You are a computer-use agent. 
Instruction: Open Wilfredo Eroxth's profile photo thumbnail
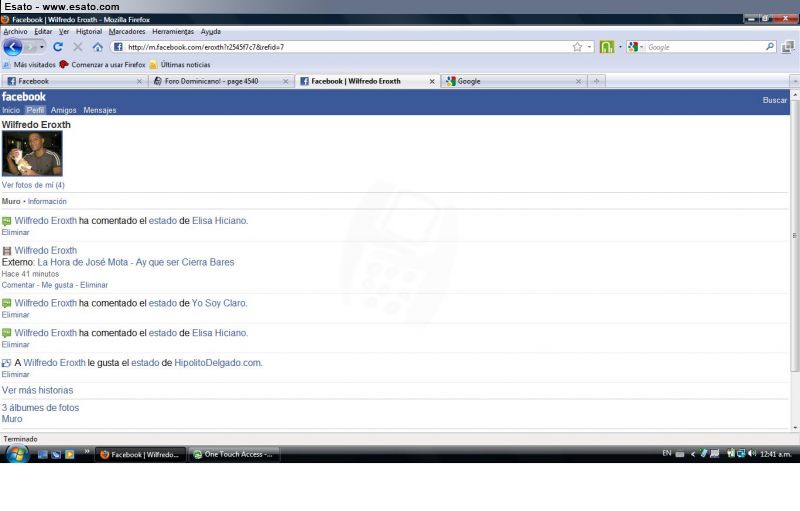pyautogui.click(x=32, y=154)
